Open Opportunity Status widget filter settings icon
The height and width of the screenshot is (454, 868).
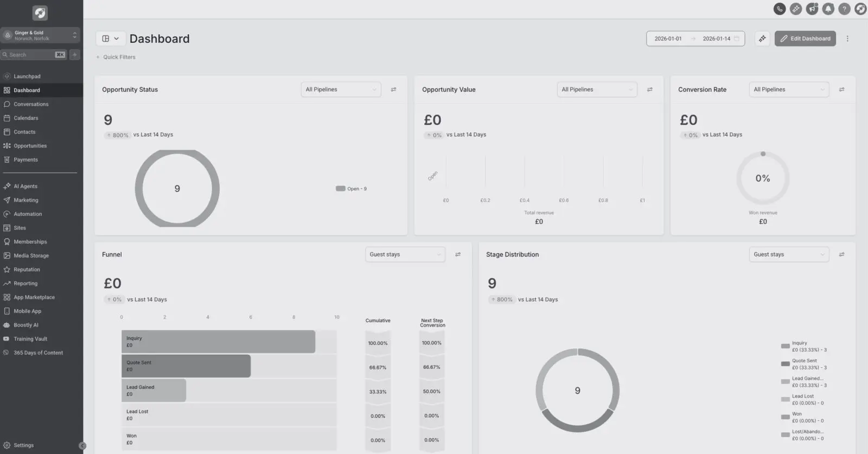[394, 89]
